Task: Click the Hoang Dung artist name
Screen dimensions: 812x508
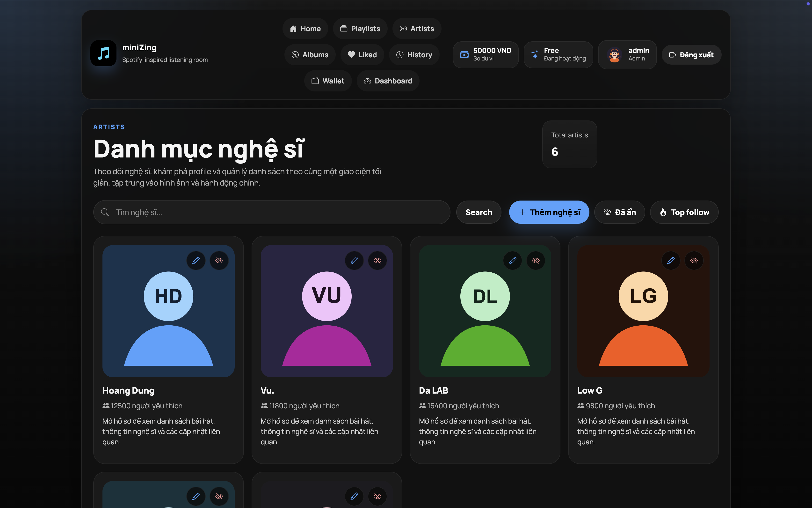Action: [129, 390]
